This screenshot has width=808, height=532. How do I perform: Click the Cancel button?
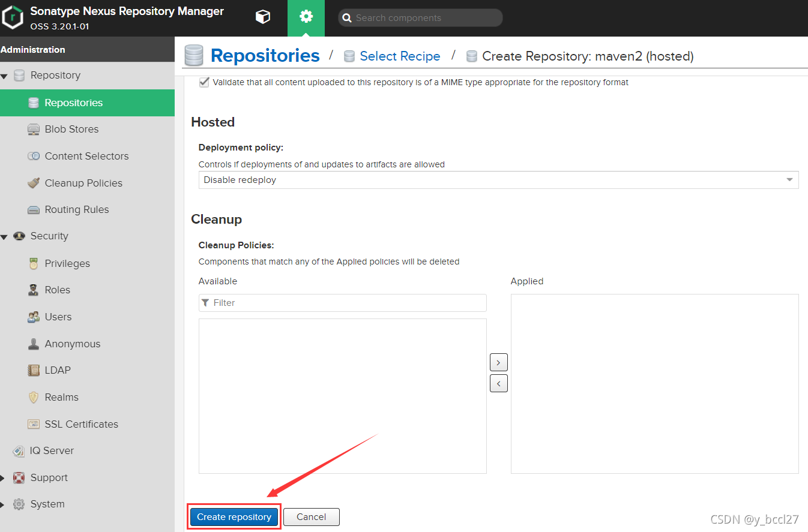pos(311,517)
